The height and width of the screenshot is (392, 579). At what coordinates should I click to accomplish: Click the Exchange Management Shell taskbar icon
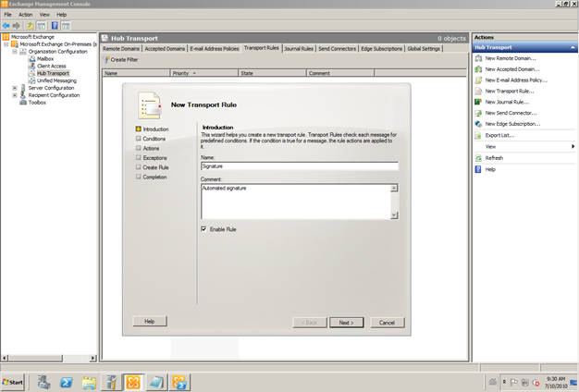(x=179, y=382)
